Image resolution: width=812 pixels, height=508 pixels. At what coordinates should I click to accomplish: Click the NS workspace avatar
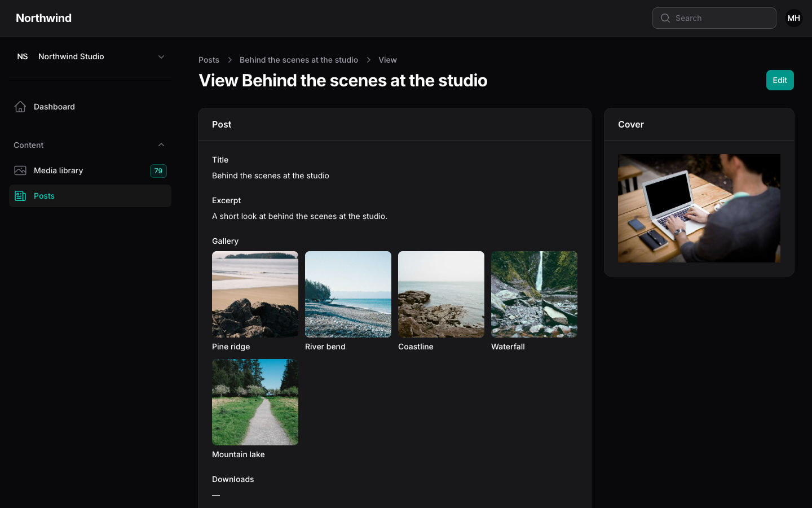pyautogui.click(x=23, y=56)
